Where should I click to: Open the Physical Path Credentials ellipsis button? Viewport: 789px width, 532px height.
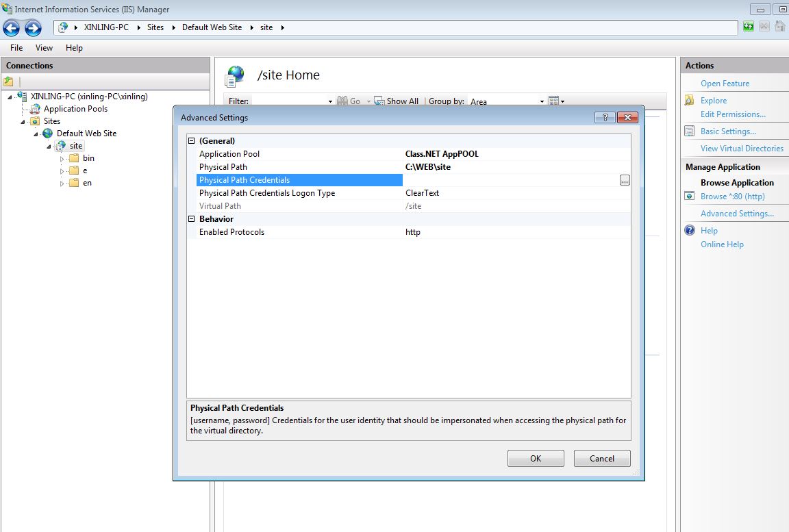(624, 180)
